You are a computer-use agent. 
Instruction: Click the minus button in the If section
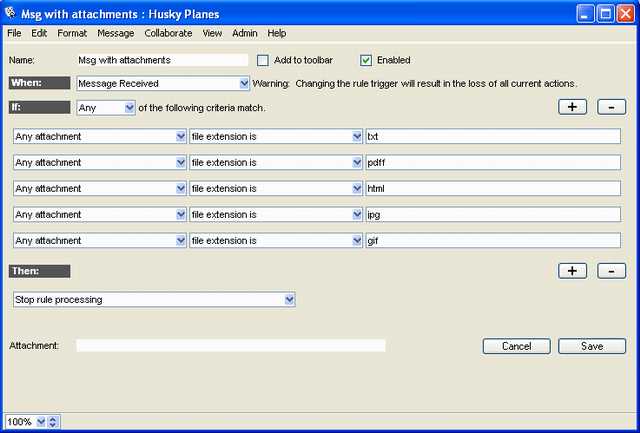(611, 107)
